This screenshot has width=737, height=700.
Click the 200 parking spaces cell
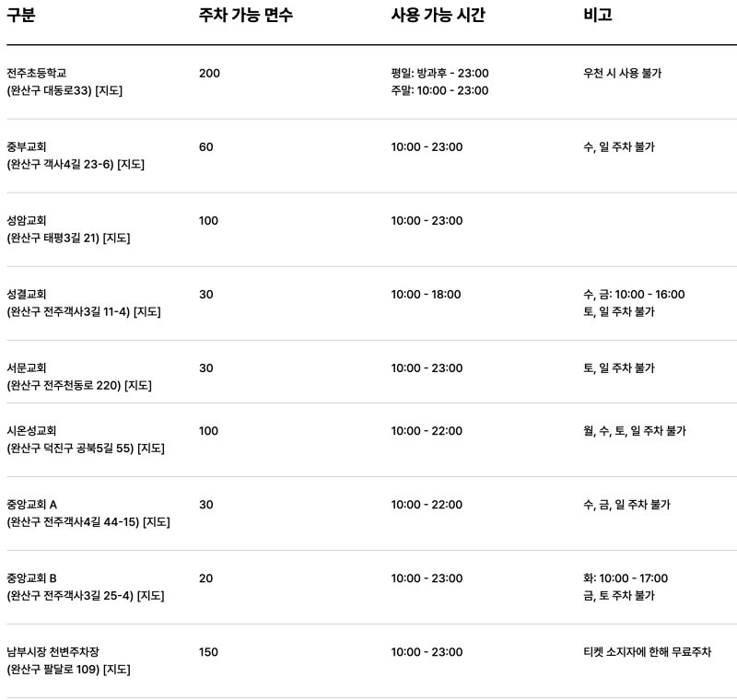pyautogui.click(x=209, y=73)
